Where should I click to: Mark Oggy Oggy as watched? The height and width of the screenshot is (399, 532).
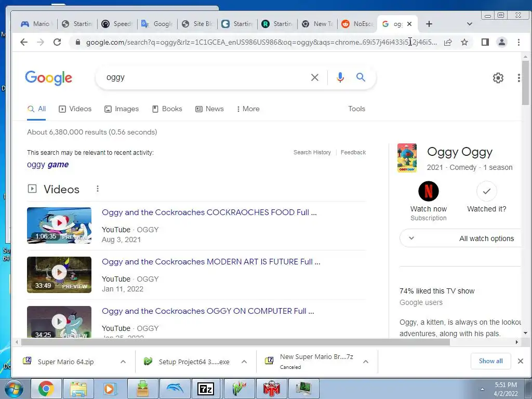486,191
